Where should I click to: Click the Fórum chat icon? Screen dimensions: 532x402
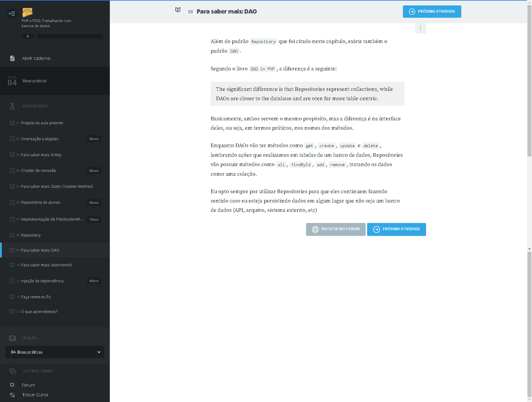coord(12,385)
